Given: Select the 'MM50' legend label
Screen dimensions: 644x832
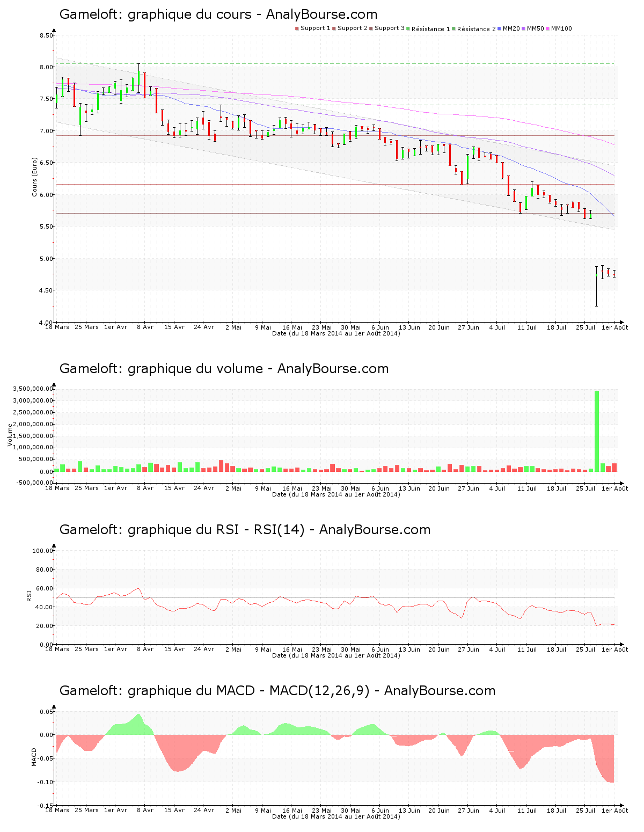Looking at the screenshot, I should point(536,28).
